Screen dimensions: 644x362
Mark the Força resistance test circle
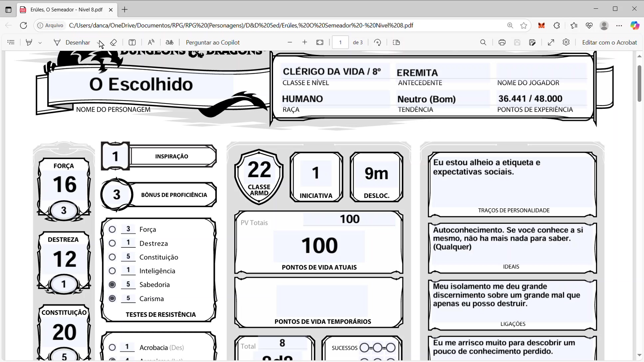coord(112,229)
